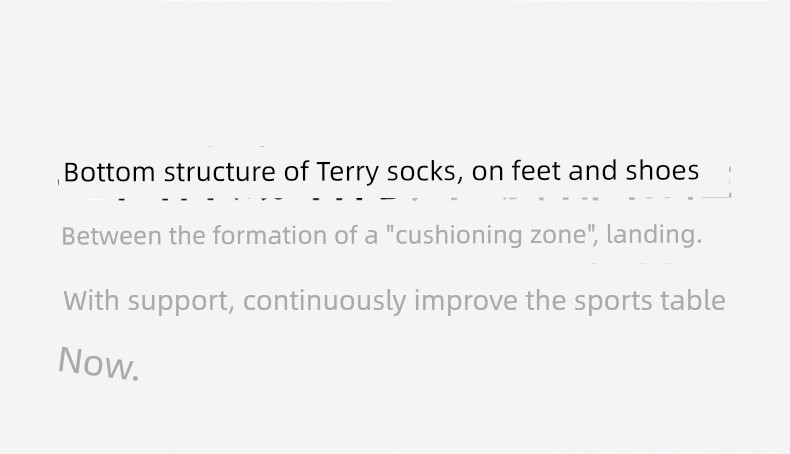Click the italic word "Now."

point(98,363)
